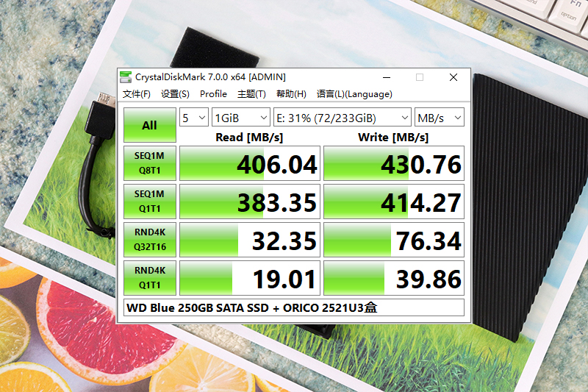The width and height of the screenshot is (588, 392).
Task: Expand the test count dropdown showing 5
Action: pos(194,118)
